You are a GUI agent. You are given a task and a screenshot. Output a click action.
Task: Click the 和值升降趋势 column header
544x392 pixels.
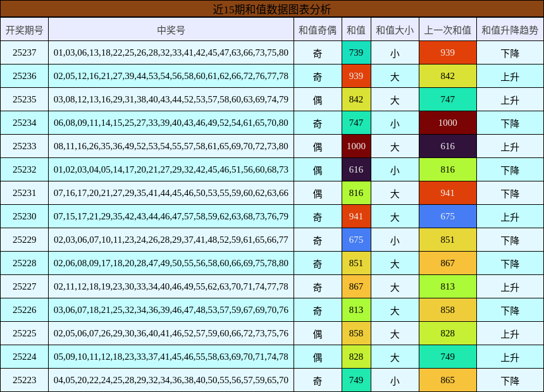tap(510, 30)
